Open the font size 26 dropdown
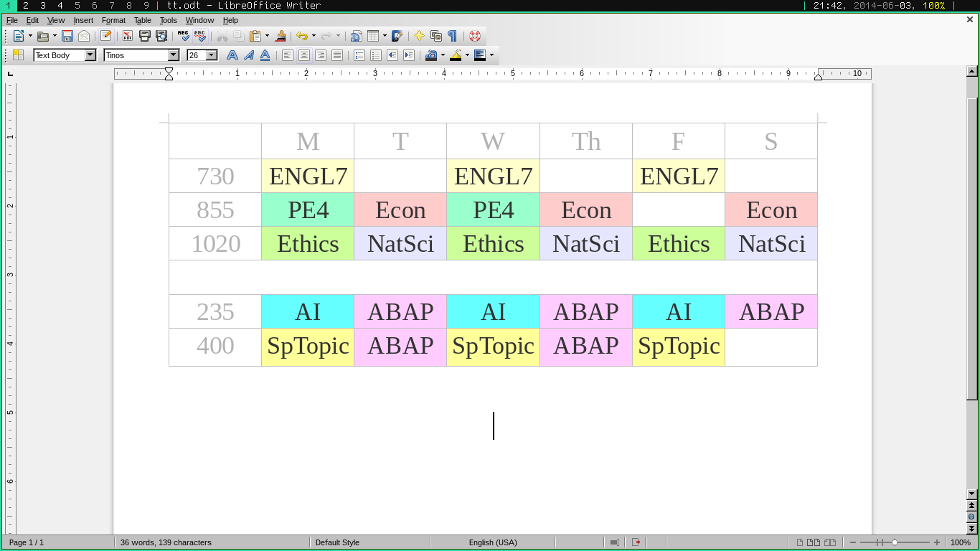Image resolution: width=980 pixels, height=551 pixels. tap(212, 55)
